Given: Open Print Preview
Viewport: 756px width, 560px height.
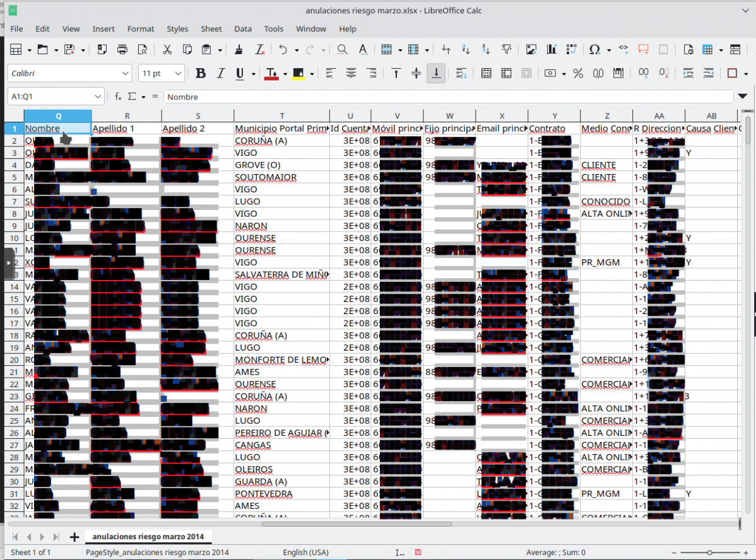Looking at the screenshot, I should (x=143, y=49).
